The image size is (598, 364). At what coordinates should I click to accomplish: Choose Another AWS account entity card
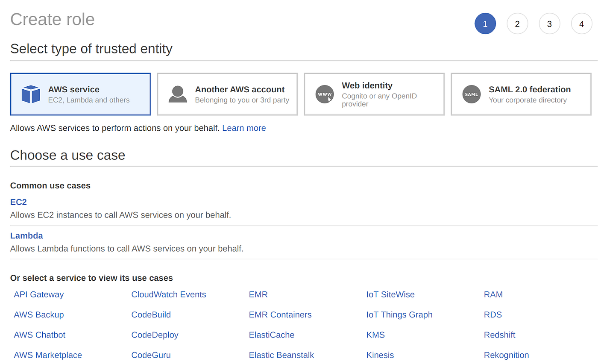point(227,94)
